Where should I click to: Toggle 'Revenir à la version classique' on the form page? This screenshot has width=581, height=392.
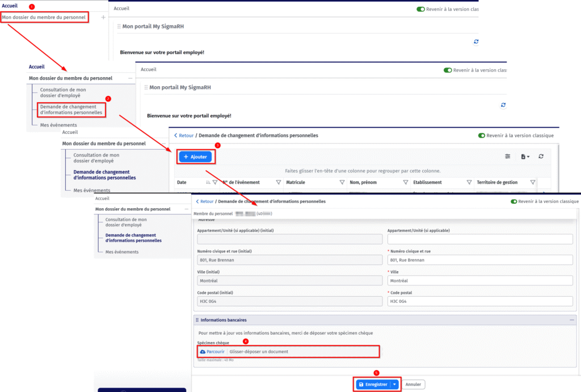514,201
